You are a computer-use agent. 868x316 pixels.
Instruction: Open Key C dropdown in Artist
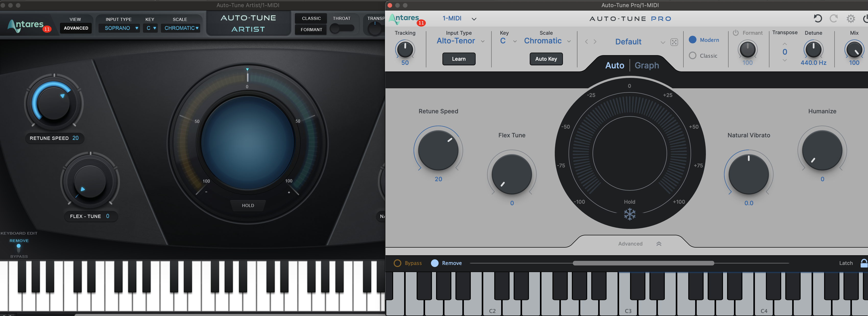tap(151, 28)
